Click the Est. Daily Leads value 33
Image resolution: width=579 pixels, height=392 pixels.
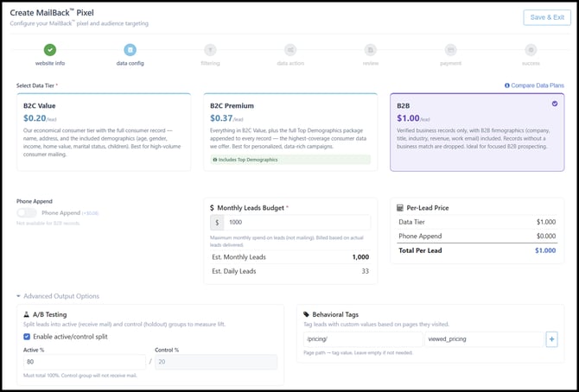[366, 271]
